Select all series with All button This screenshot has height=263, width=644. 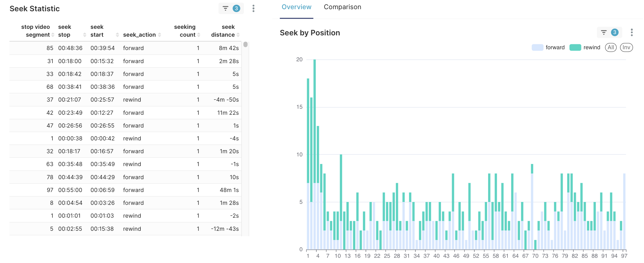611,47
